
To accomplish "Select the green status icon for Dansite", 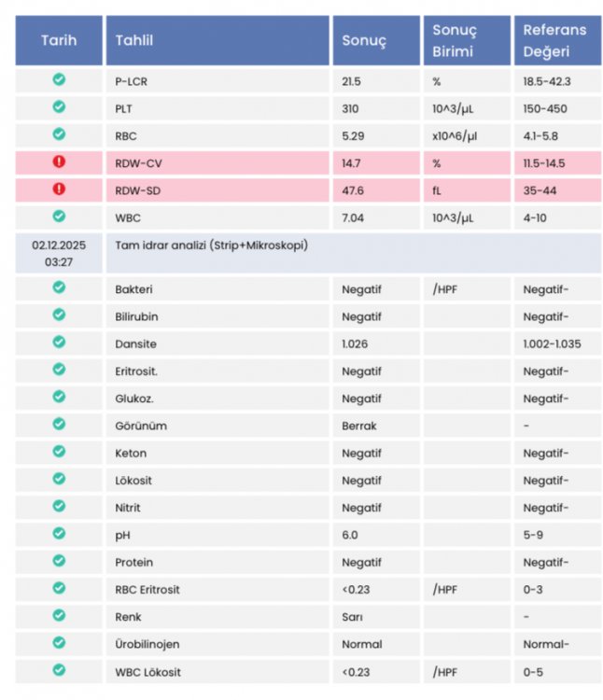I will 59,342.
